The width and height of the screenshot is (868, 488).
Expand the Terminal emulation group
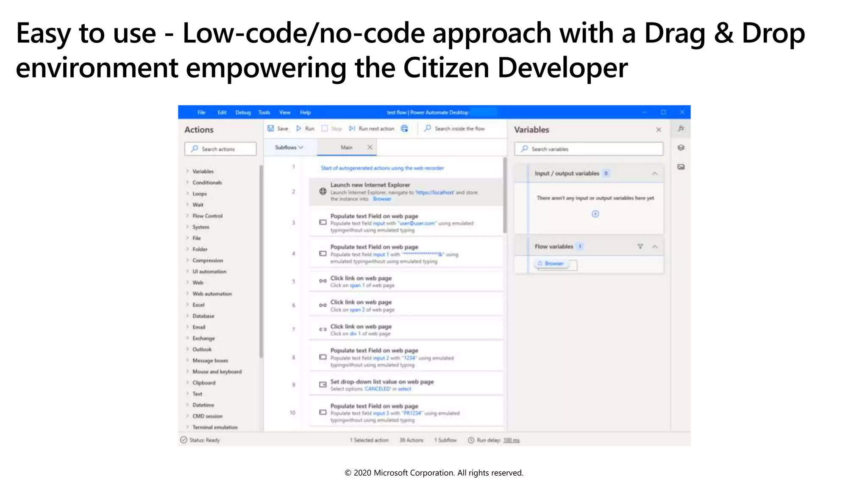(187, 427)
